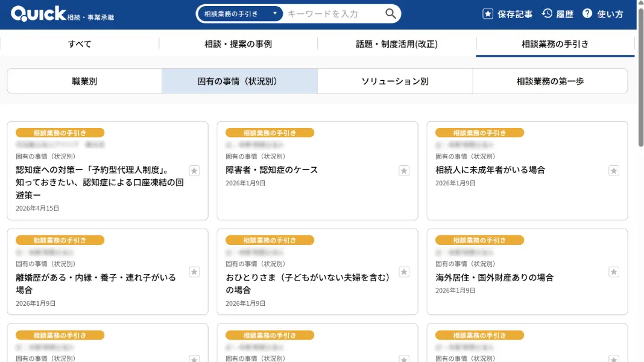This screenshot has height=362, width=644.
Task: Click 固有の事情（状況別） label on 海外居住 card
Action: [466, 264]
